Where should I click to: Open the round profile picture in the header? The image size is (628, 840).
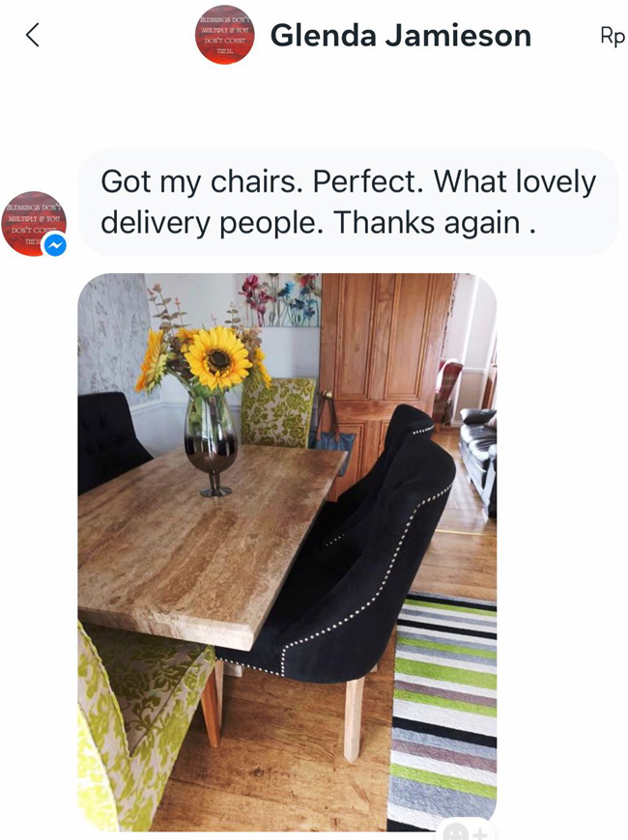click(x=225, y=35)
